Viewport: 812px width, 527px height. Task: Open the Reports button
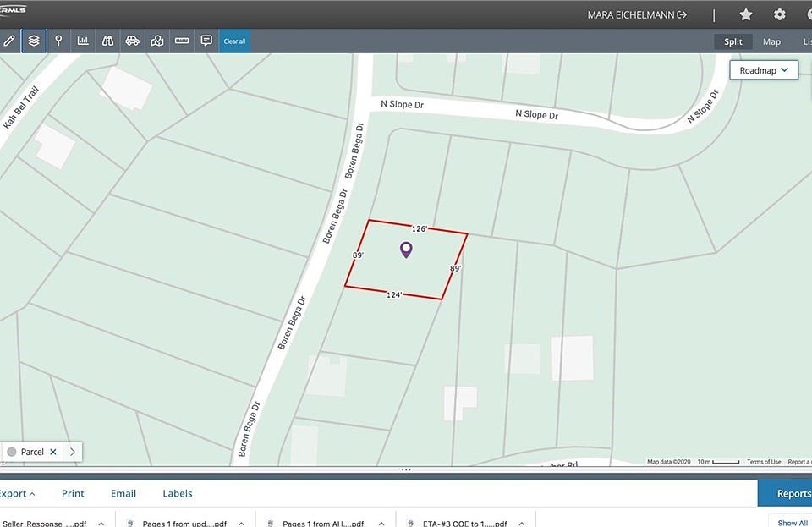[785, 493]
